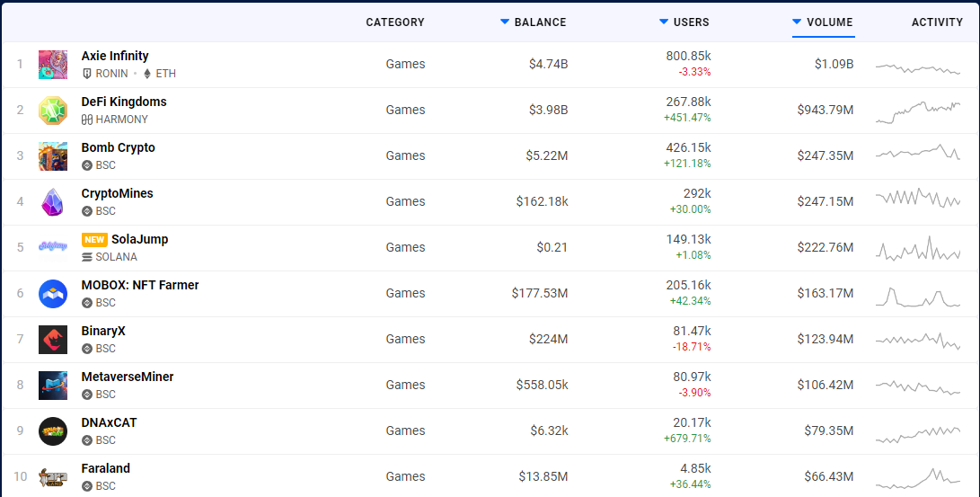Click the $79.35M volume value
The width and height of the screenshot is (980, 497).
[829, 430]
